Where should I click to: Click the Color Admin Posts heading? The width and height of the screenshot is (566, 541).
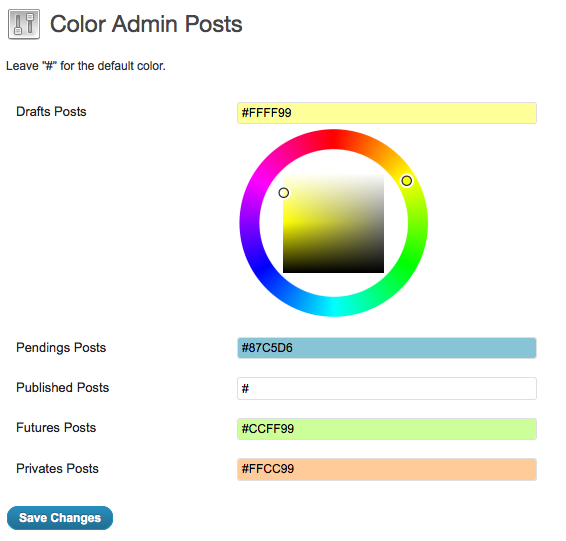point(146,24)
